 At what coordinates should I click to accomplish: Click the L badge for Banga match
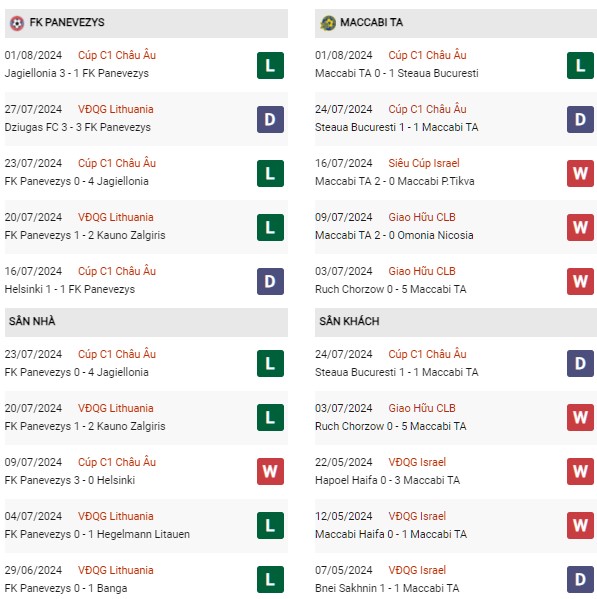[x=270, y=580]
